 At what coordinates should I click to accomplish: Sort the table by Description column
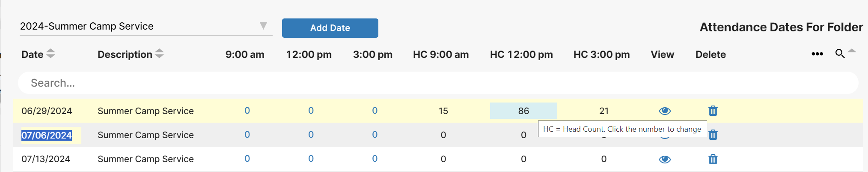(x=159, y=54)
